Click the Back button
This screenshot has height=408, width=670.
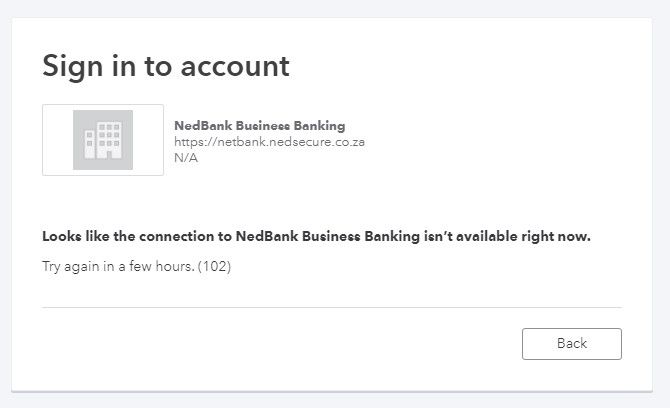click(571, 343)
